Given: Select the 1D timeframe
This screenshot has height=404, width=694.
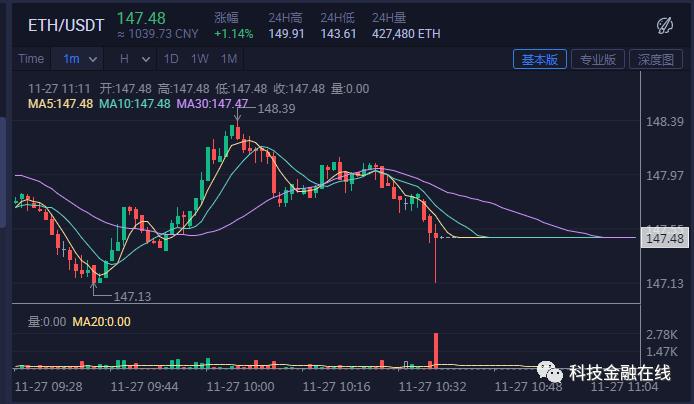Looking at the screenshot, I should point(171,59).
